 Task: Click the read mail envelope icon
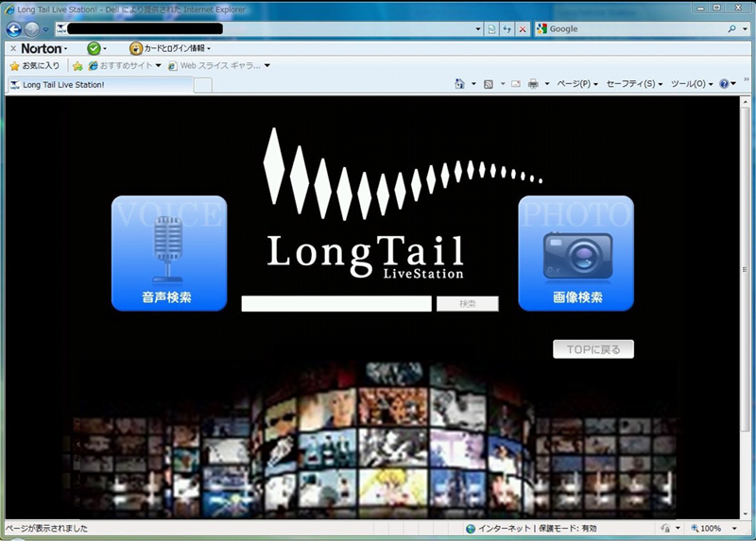coord(516,84)
